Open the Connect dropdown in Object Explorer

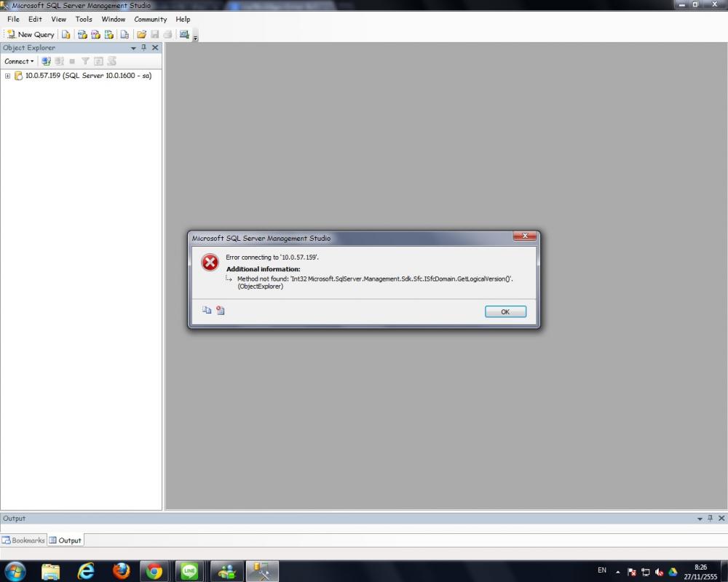coord(19,61)
